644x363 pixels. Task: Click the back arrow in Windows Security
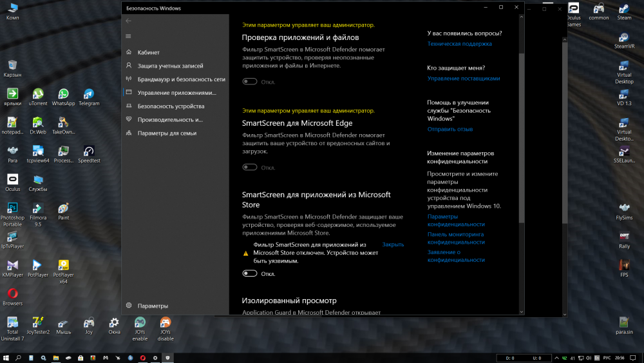click(129, 21)
